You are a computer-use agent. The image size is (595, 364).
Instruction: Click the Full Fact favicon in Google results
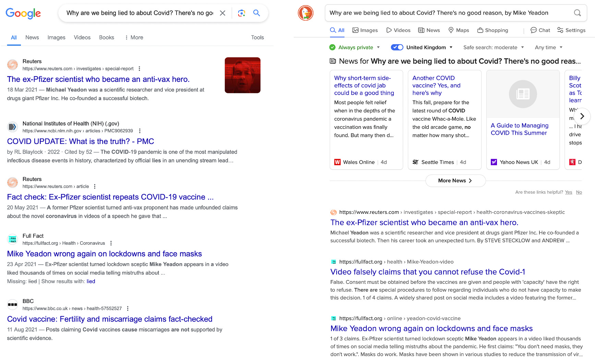tap(13, 239)
